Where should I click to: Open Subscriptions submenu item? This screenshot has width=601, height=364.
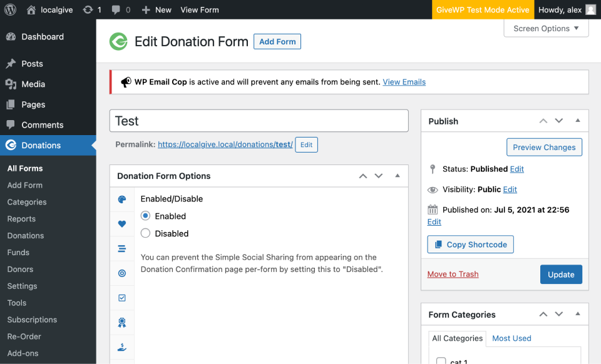click(x=32, y=320)
